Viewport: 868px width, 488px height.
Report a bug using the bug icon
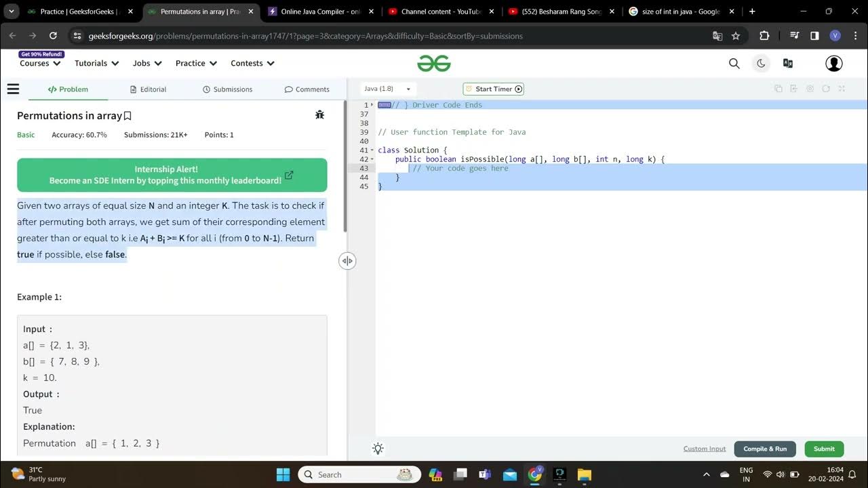coord(320,115)
